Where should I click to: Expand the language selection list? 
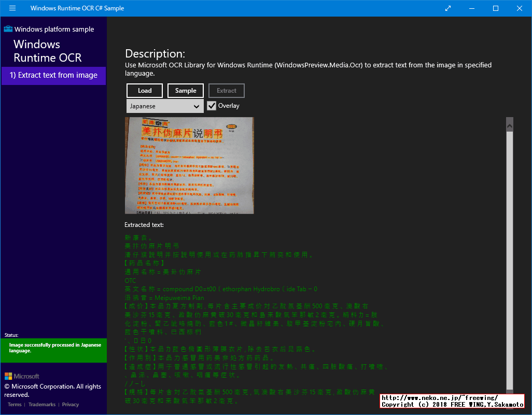click(x=165, y=106)
